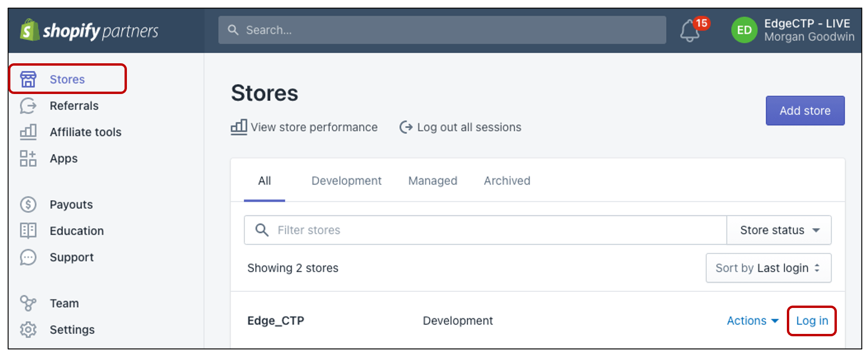Click the logout arrow icon beside Log out all sessions
Image resolution: width=868 pixels, height=358 pixels.
click(406, 127)
